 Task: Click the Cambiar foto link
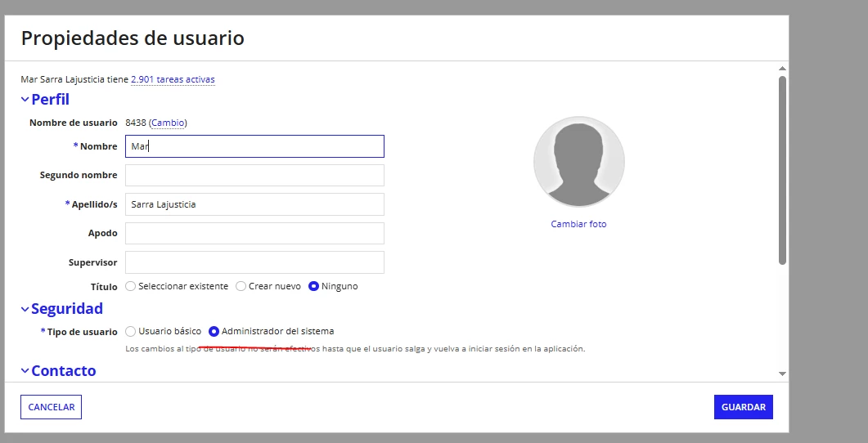578,224
